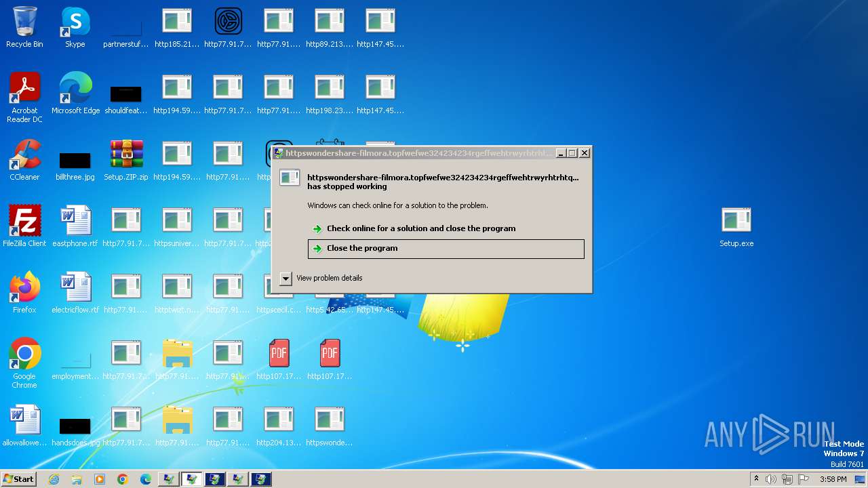Select the shouldfeat... file on desktop
Image resolution: width=868 pixels, height=488 pixels.
[126, 98]
